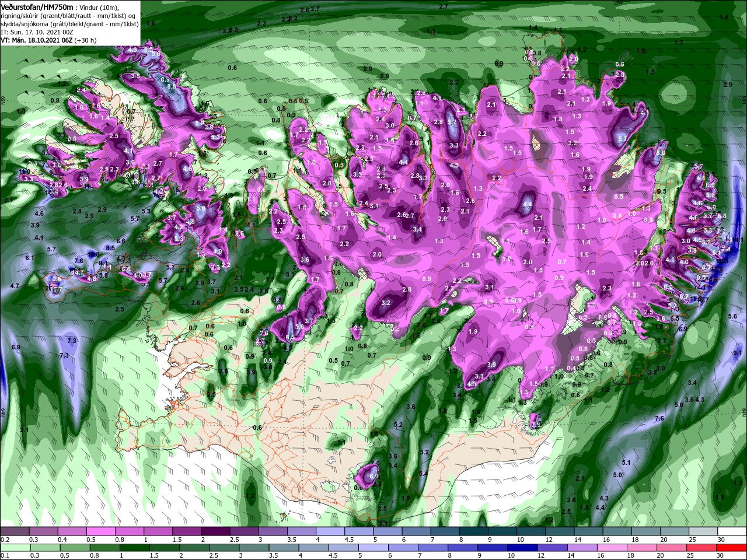Click the 8.0 precipitation value on the map
The width and height of the screenshot is (747, 560).
661,153
